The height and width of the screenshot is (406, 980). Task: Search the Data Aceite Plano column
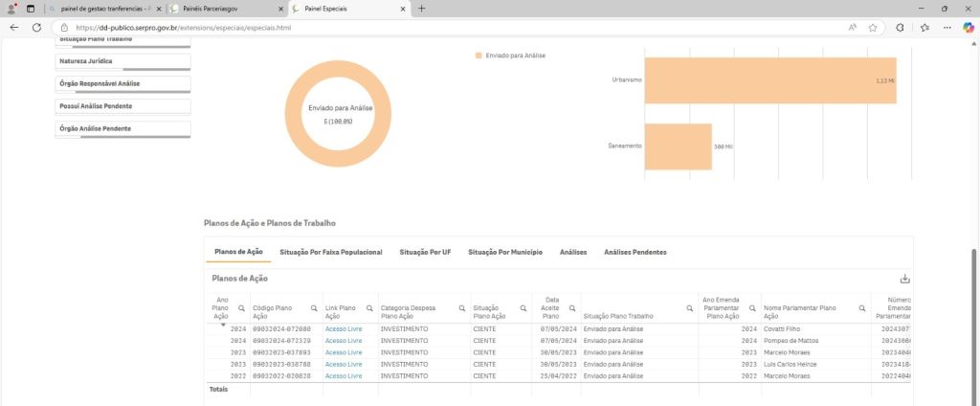572,308
